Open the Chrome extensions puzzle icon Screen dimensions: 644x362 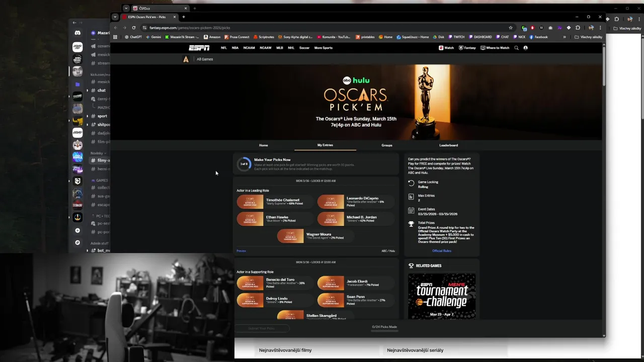(578, 28)
